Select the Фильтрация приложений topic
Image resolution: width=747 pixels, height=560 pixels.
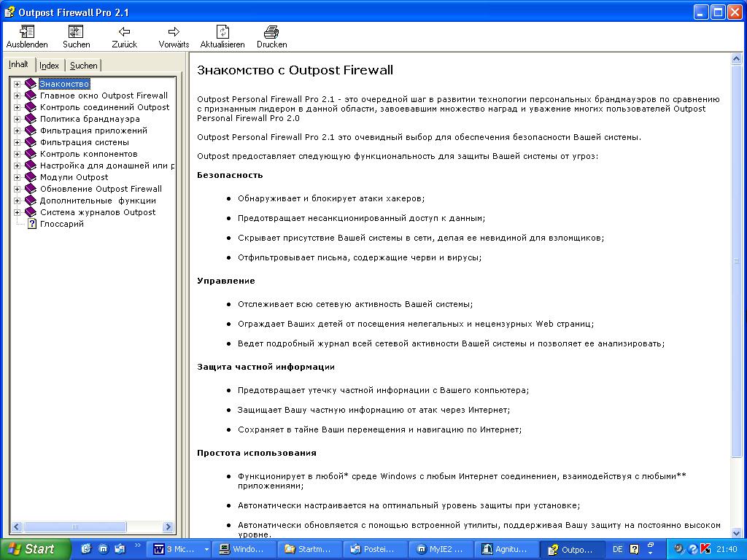coord(93,131)
